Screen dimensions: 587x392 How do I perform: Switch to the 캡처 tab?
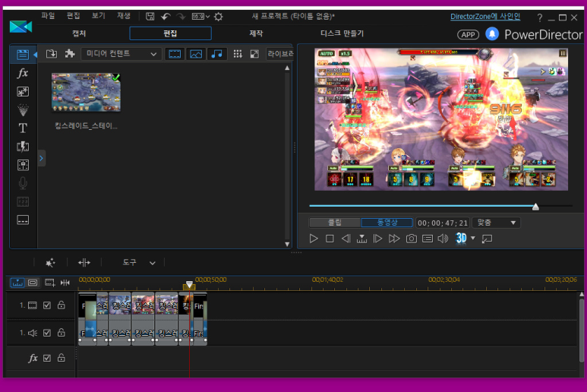[x=79, y=33]
